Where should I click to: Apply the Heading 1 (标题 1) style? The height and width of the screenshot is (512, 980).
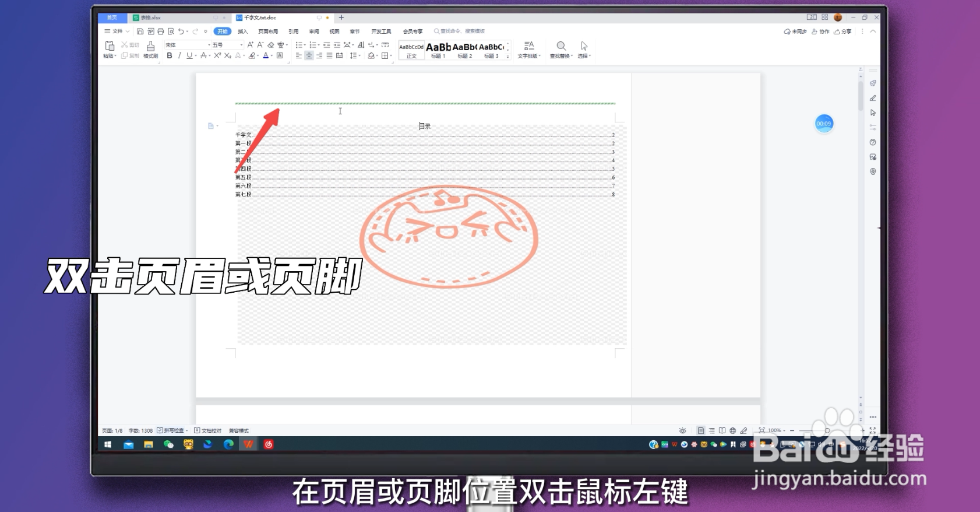438,50
